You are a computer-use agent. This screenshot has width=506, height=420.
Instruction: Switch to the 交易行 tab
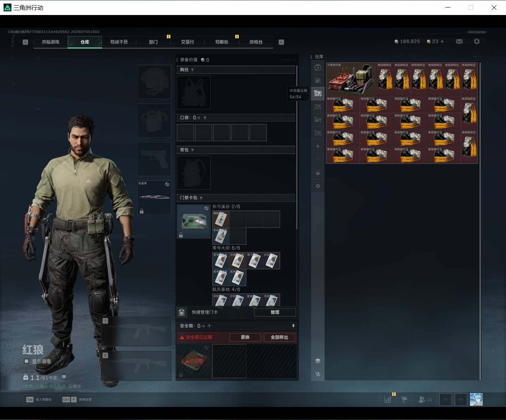click(187, 42)
